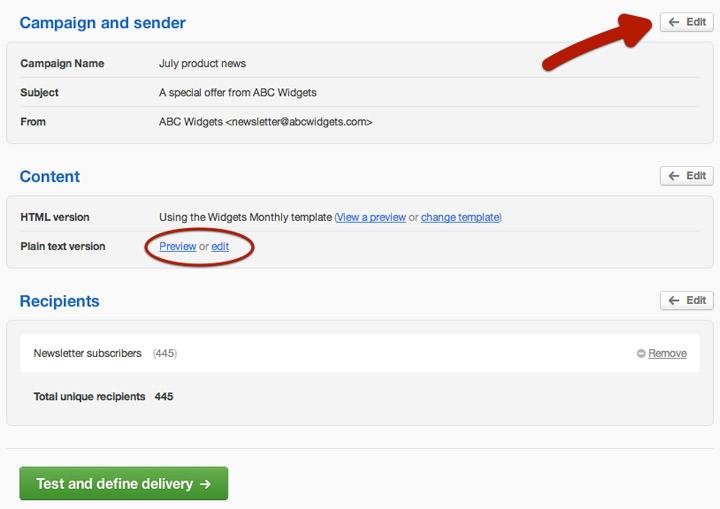Image resolution: width=720 pixels, height=509 pixels.
Task: Click the Test and define delivery button
Action: pyautogui.click(x=124, y=483)
